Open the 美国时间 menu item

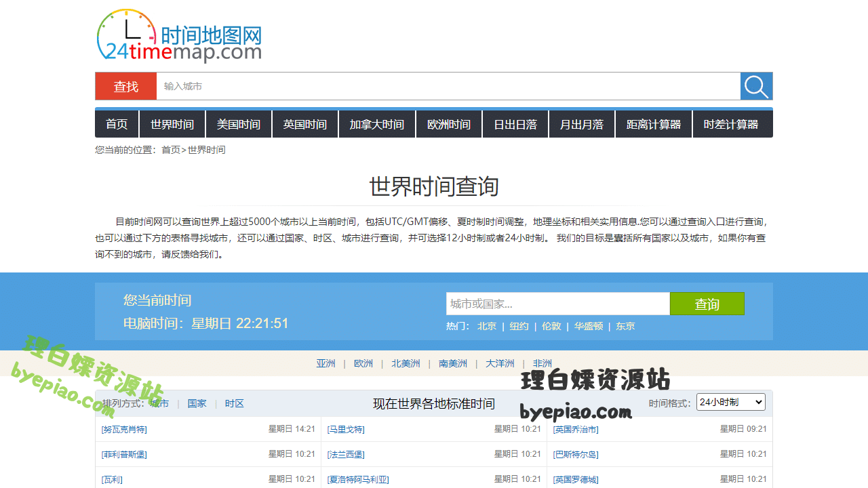[238, 123]
